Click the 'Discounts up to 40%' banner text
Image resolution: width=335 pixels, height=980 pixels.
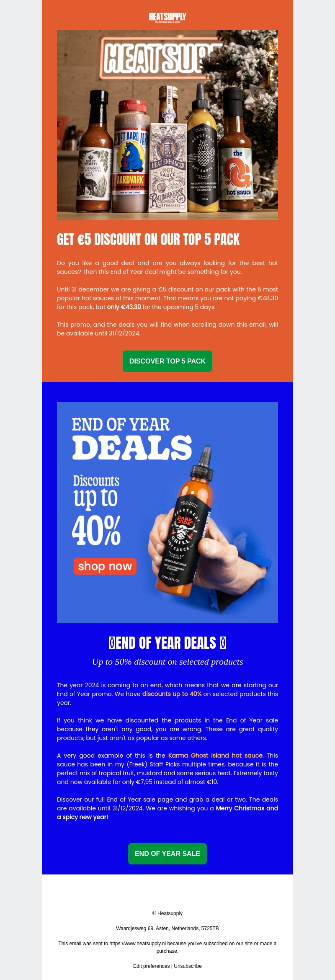click(x=96, y=510)
